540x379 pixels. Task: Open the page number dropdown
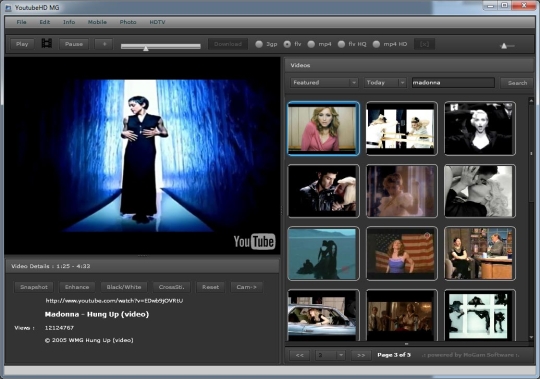[330, 355]
